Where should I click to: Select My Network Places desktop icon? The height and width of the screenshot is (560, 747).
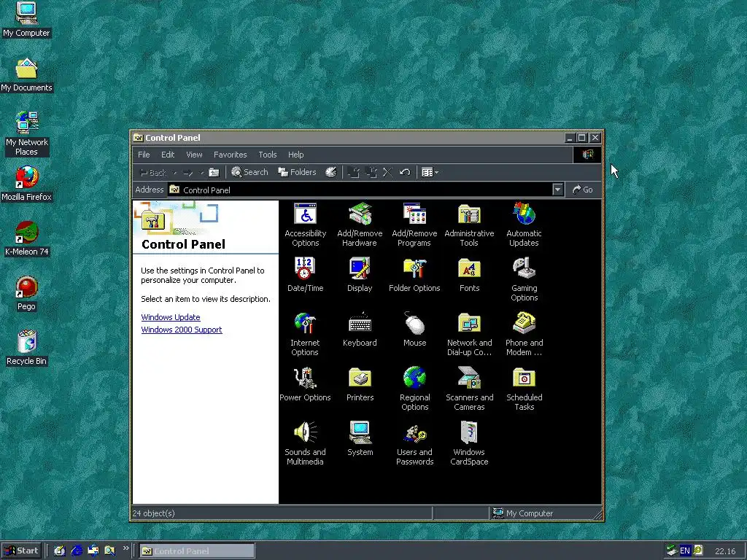tap(26, 133)
